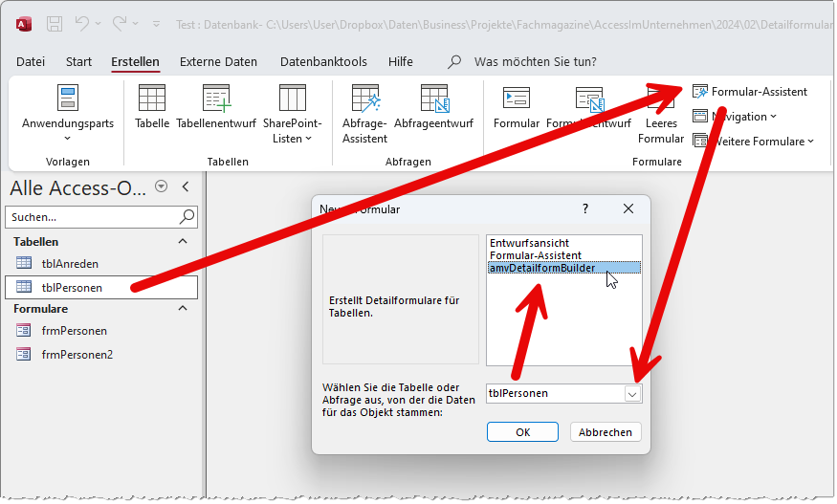Click the help question mark in dialog
This screenshot has height=504, width=837.
585,208
